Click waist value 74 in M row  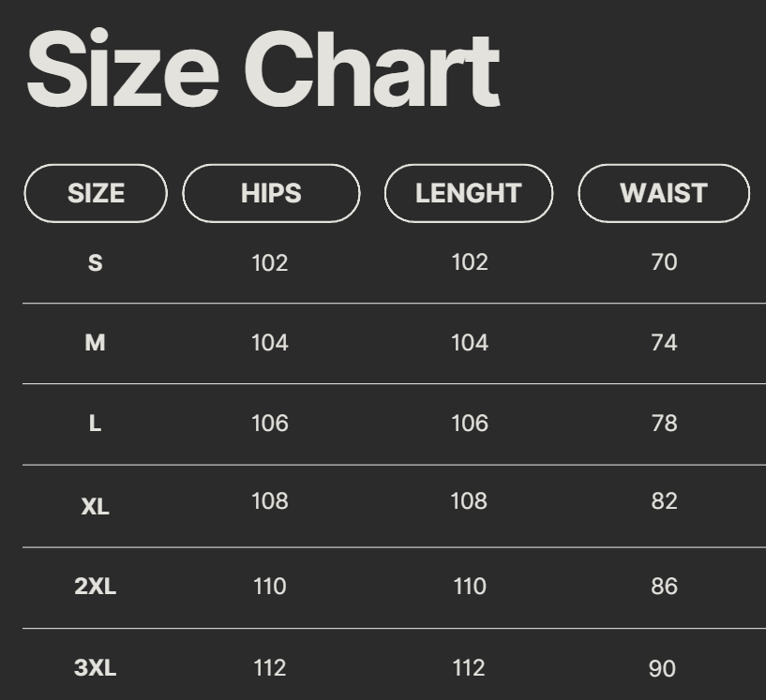[664, 343]
